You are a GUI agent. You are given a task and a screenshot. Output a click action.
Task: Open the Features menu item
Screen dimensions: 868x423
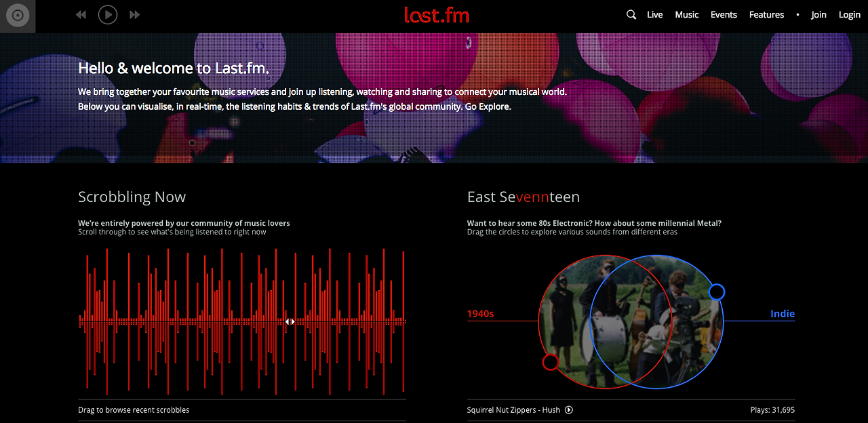pyautogui.click(x=766, y=15)
